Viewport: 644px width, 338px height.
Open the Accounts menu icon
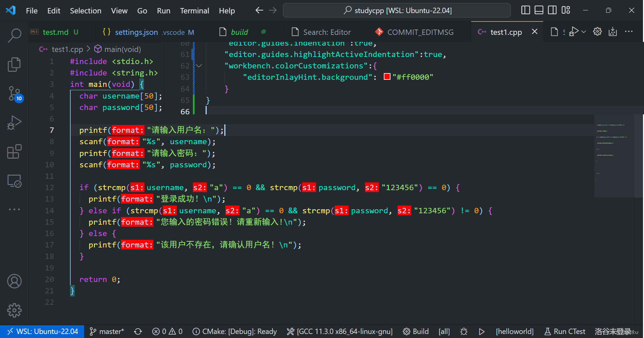tap(14, 281)
